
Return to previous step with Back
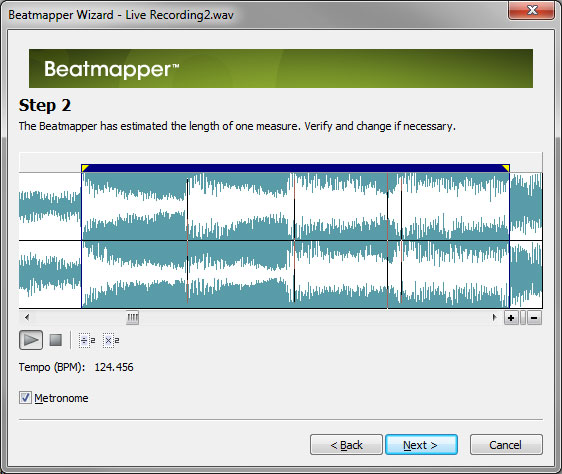coord(346,445)
